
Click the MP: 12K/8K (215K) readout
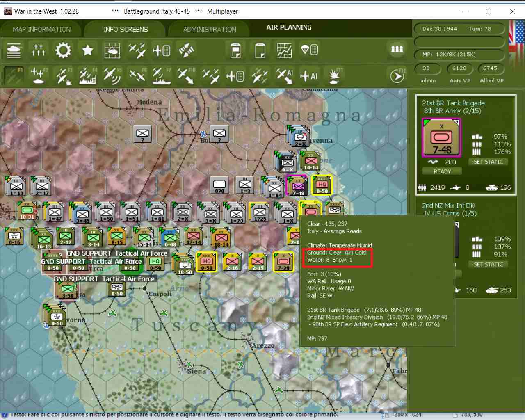[459, 55]
